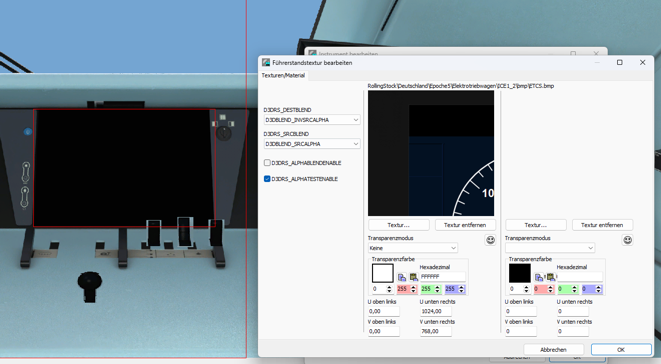Click the FFFFFF Hexadezimal input field
The image size is (661, 364).
tap(443, 277)
